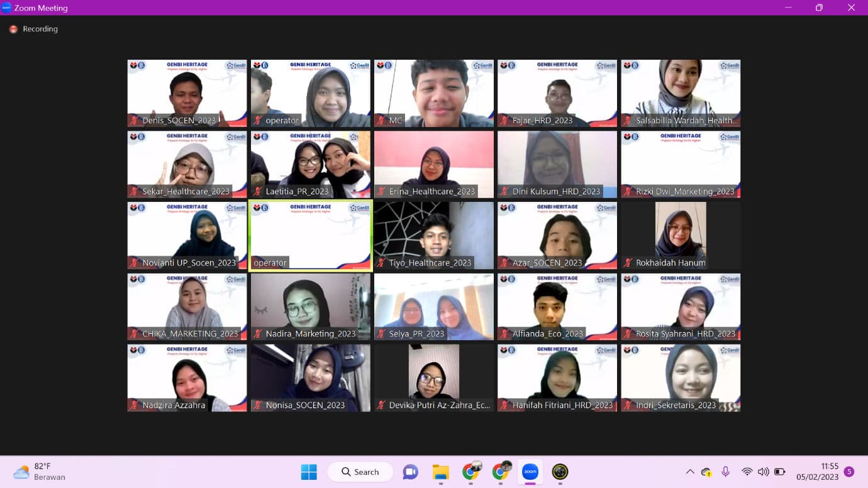Open the gold circular app in taskbar
This screenshot has width=868, height=488.
(560, 472)
